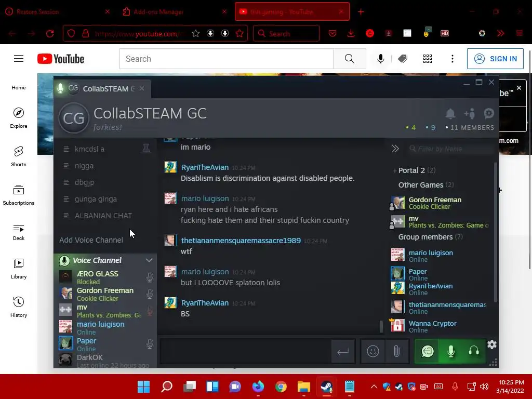Toggle the headphones deafen button
Image resolution: width=532 pixels, height=399 pixels.
474,351
